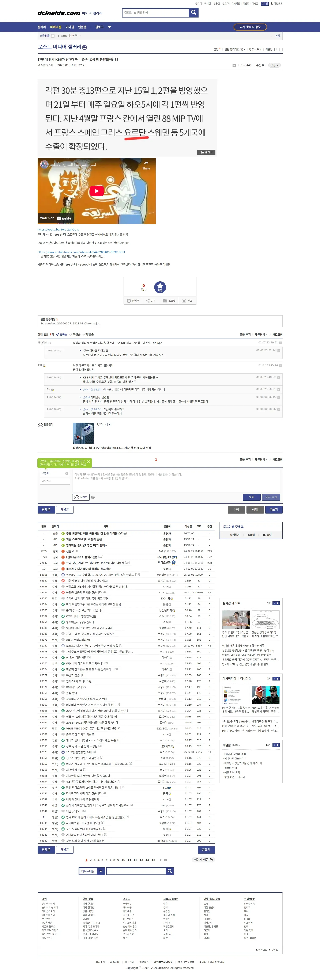The height and width of the screenshot is (980, 320).
Task: Click the 비밀번호 password field
Action: click(x=55, y=481)
